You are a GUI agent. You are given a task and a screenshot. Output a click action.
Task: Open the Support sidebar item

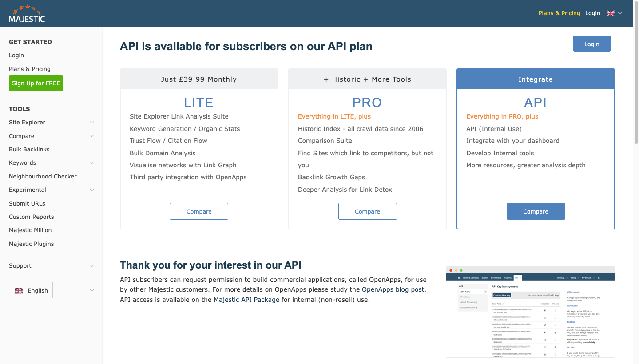pyautogui.click(x=20, y=266)
